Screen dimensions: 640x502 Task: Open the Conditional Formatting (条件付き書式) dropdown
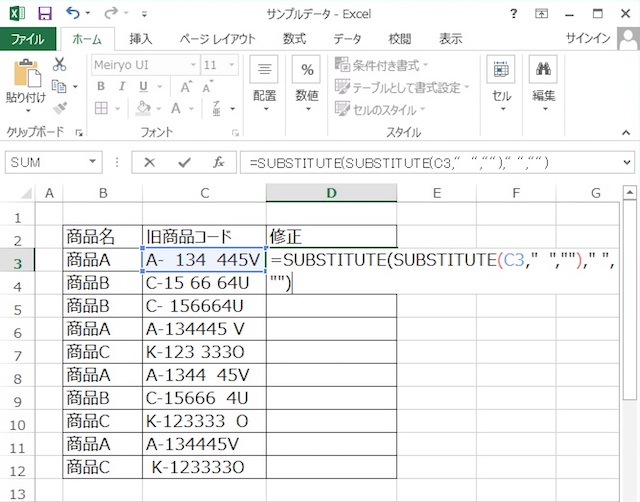(x=385, y=65)
